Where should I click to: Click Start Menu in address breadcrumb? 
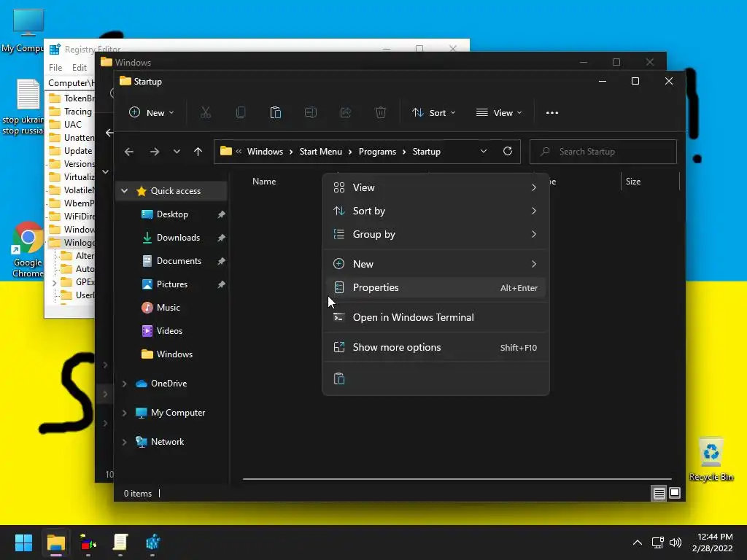tap(321, 152)
